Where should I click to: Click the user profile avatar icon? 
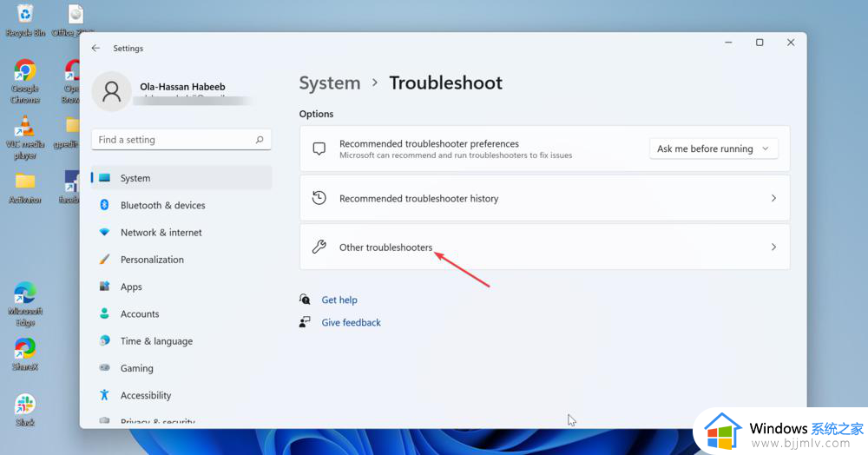click(x=111, y=91)
